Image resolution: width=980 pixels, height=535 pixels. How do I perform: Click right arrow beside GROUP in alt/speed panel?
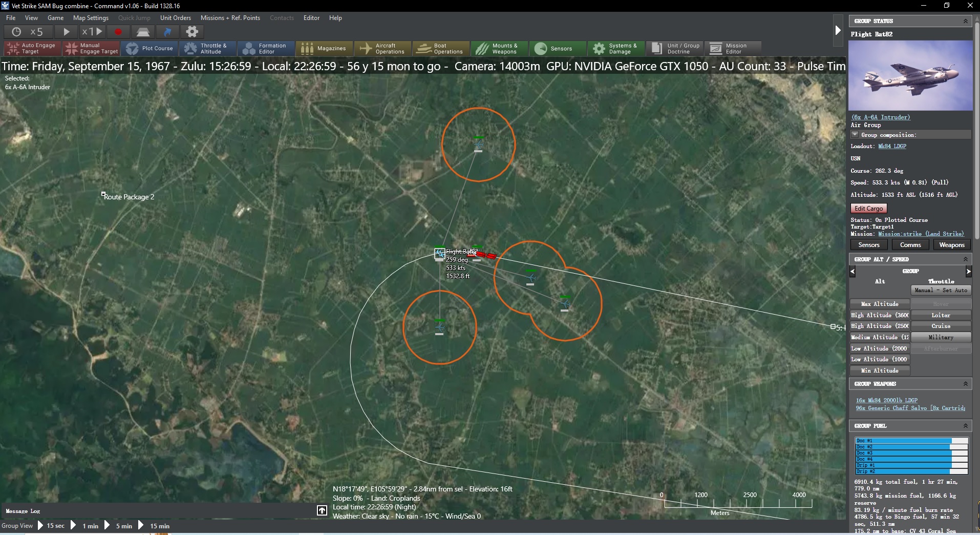pos(968,271)
